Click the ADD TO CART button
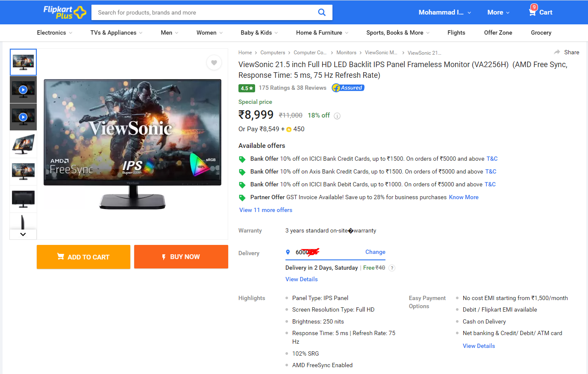The width and height of the screenshot is (588, 374). 83,257
